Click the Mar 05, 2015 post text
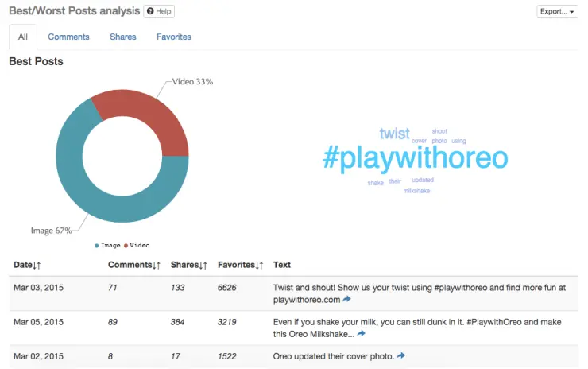Screen dimensions: 588x369 [419, 327]
